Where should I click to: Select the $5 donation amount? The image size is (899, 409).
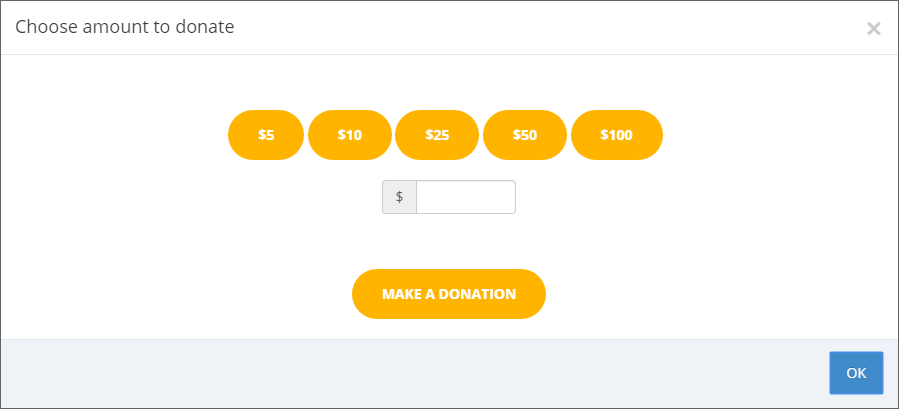[x=266, y=135]
